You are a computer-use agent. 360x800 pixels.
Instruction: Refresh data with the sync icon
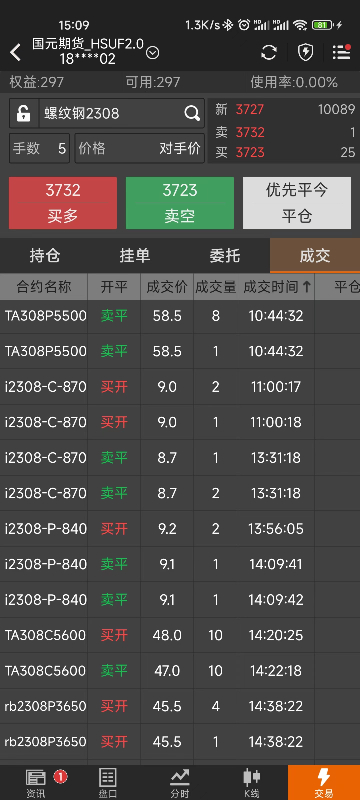pos(269,52)
